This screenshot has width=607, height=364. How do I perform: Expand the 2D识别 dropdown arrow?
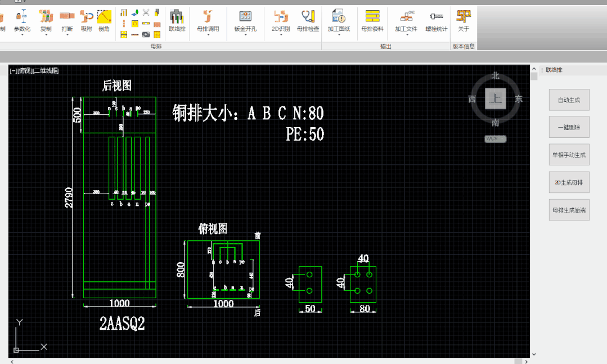point(281,35)
